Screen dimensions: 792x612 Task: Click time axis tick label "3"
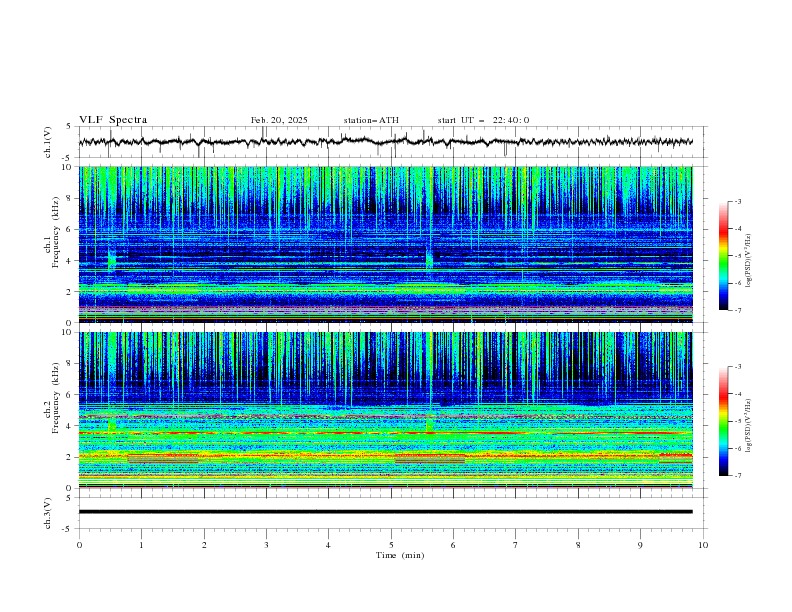[266, 545]
